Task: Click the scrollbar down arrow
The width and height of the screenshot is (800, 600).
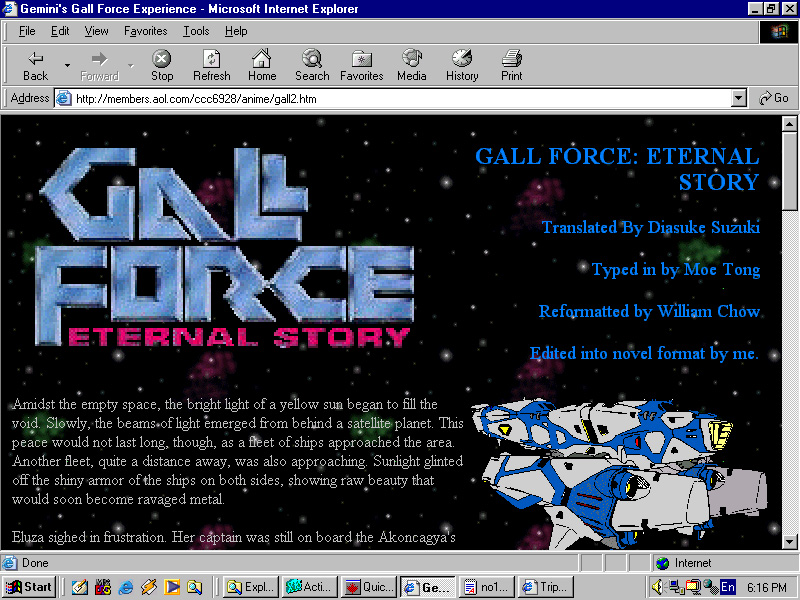Action: click(789, 541)
